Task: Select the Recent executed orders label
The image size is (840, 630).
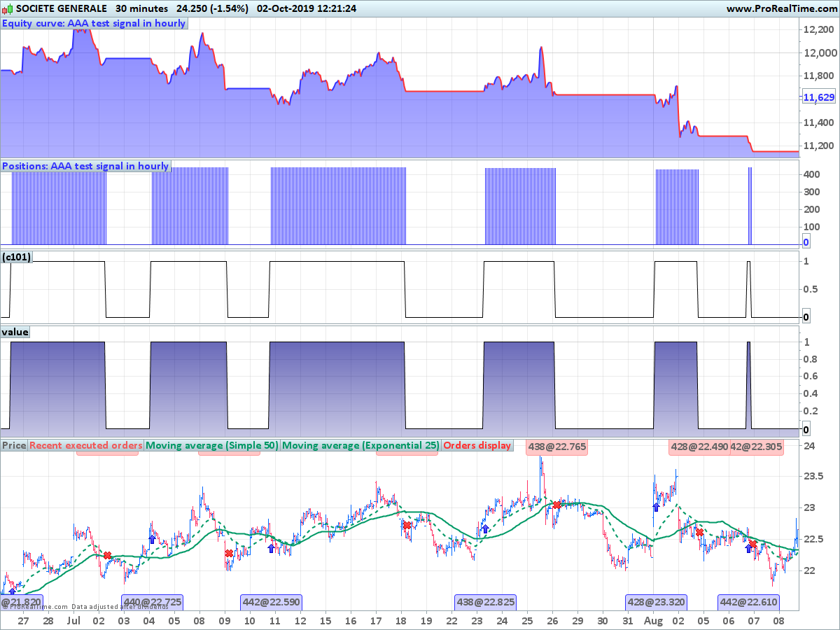Action: click(86, 445)
